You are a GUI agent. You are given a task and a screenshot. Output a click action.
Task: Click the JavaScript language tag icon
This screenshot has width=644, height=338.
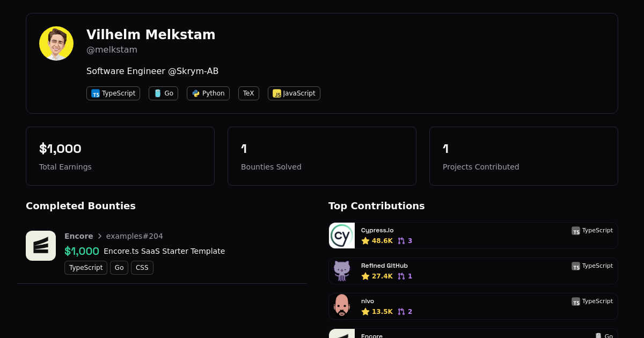277,93
